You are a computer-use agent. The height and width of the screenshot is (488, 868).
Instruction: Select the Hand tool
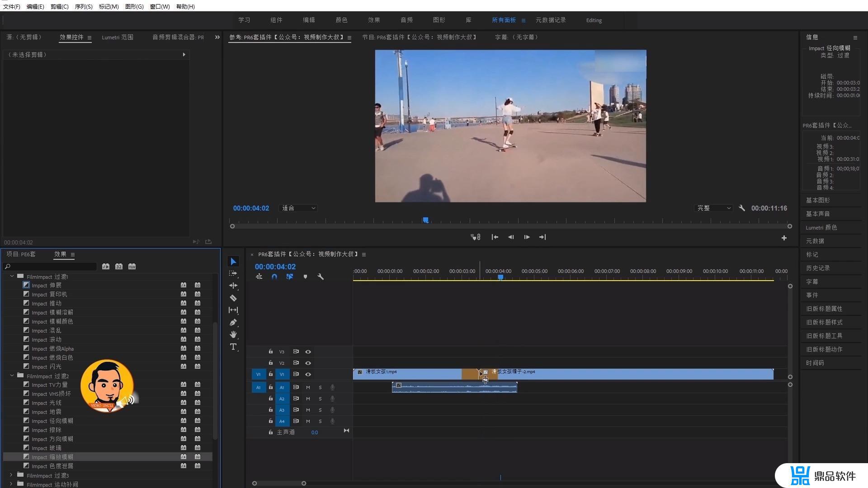(x=233, y=334)
